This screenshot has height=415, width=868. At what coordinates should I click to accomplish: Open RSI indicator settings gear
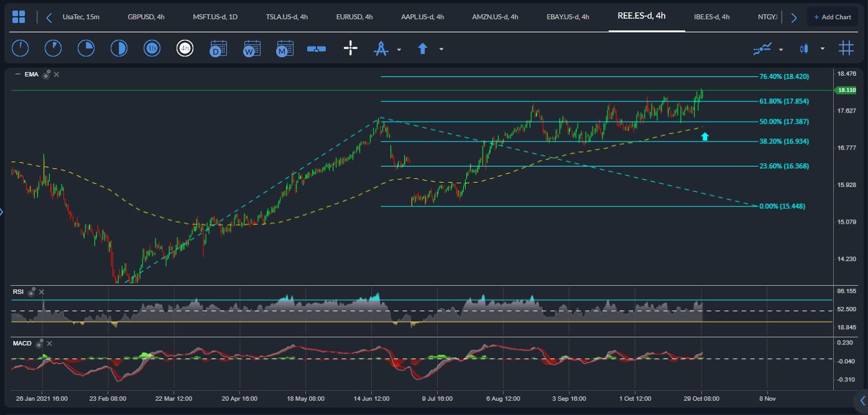[32, 291]
